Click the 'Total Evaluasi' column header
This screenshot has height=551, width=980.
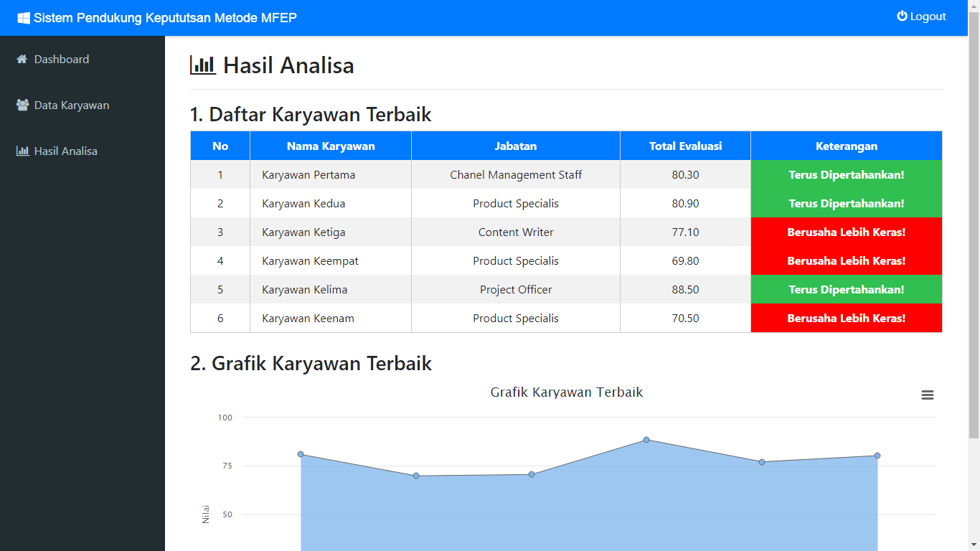[x=685, y=146]
